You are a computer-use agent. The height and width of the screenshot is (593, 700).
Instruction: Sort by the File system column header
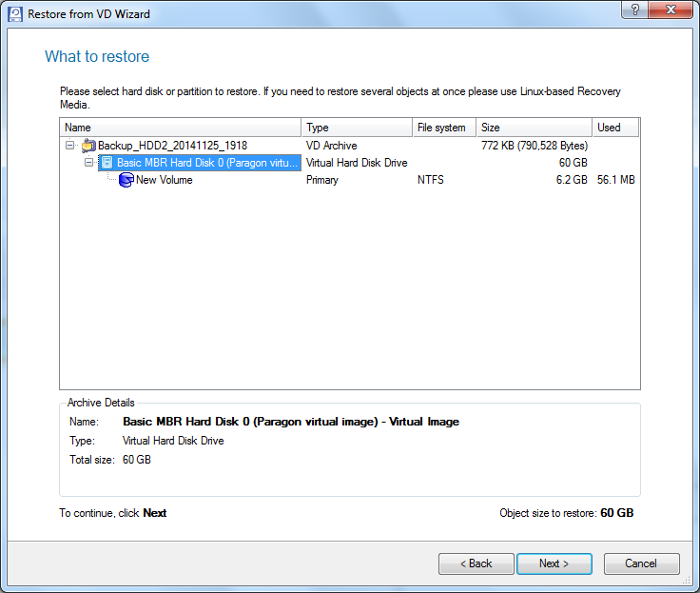(444, 128)
